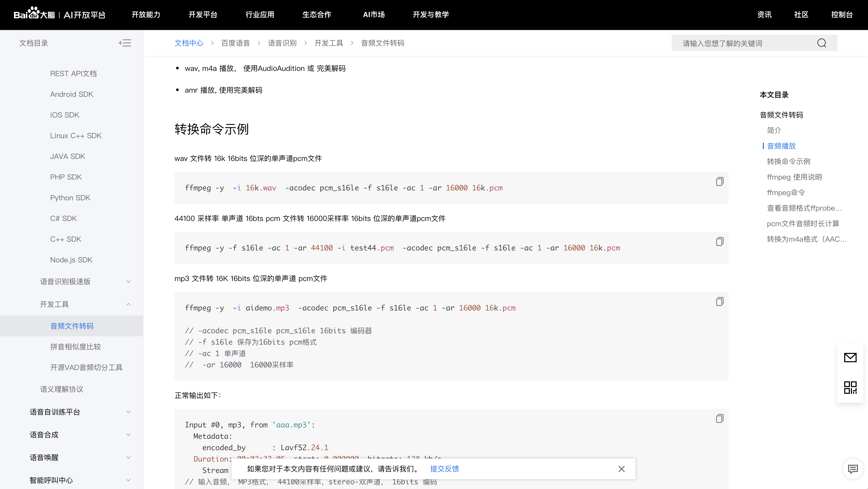This screenshot has height=489, width=868.
Task: Open the AI市场 navigation item
Action: pos(374,15)
